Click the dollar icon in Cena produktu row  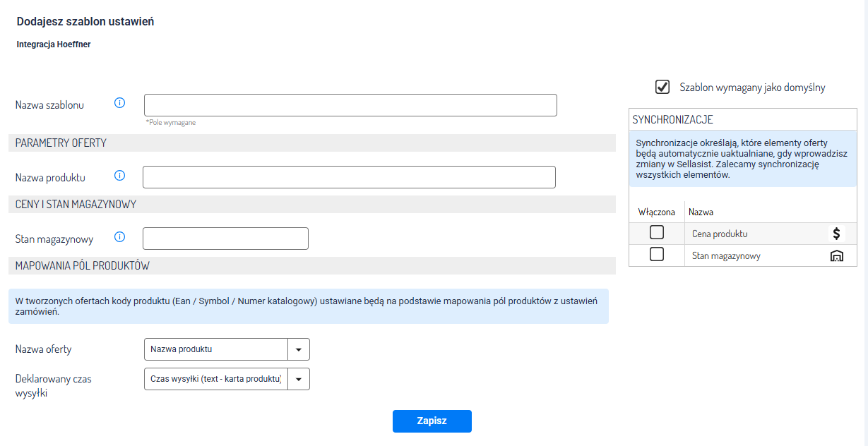[836, 234]
